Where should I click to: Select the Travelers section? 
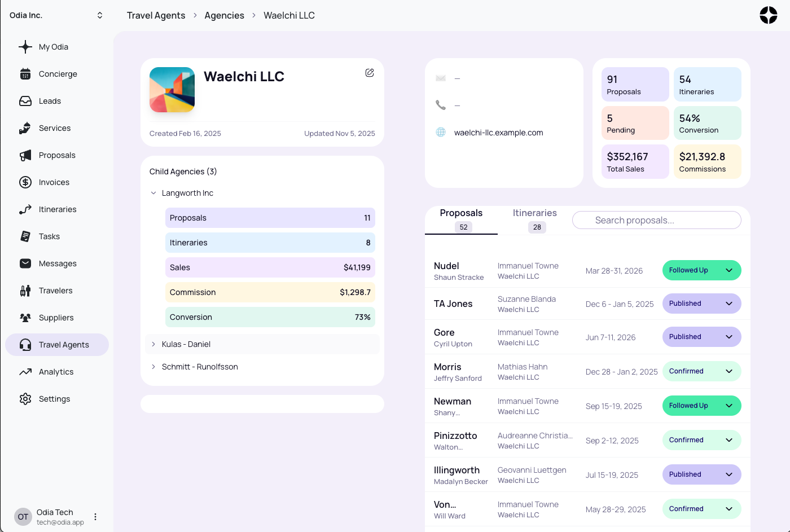(54, 291)
